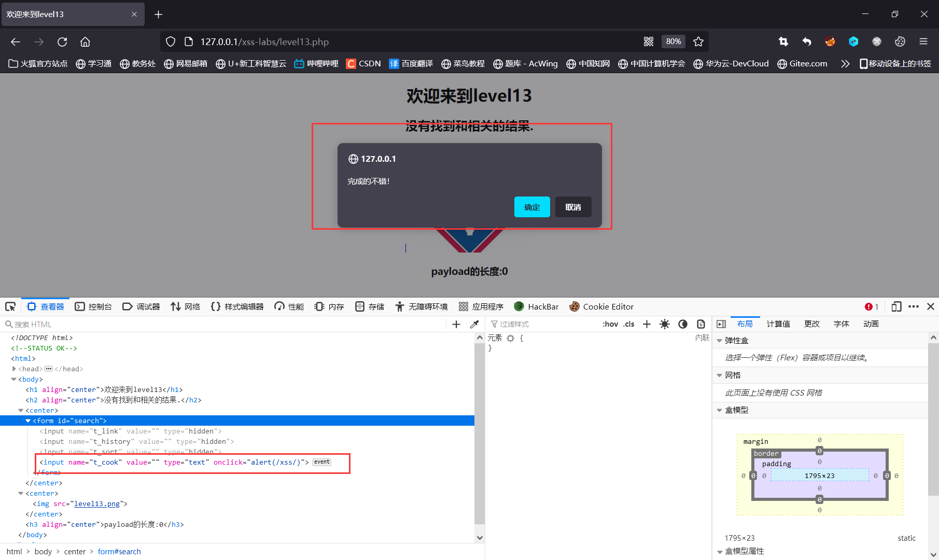Toggle the :hov pseudo-class panel
Screen dimensions: 939x560
610,324
